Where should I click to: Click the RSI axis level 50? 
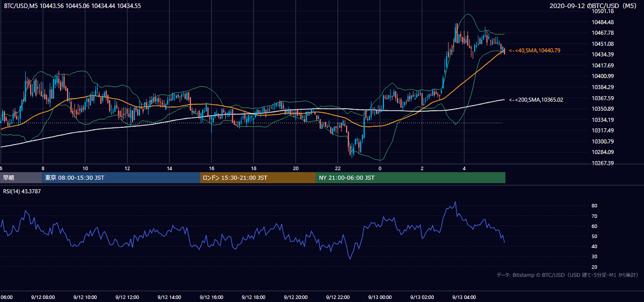pos(595,236)
